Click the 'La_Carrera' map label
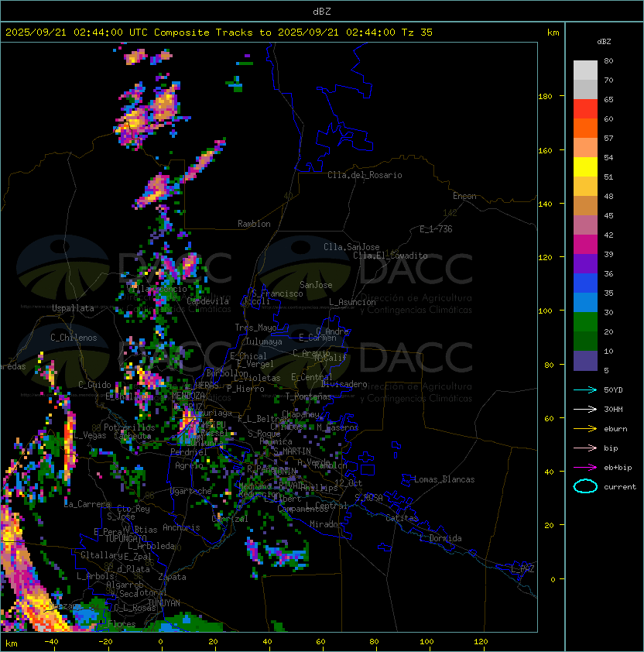The width and height of the screenshot is (644, 652). click(x=87, y=504)
